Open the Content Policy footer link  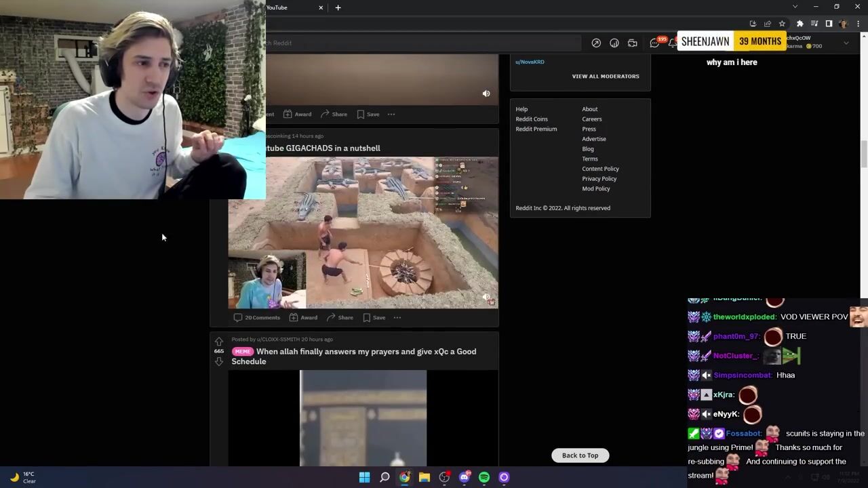tap(601, 169)
